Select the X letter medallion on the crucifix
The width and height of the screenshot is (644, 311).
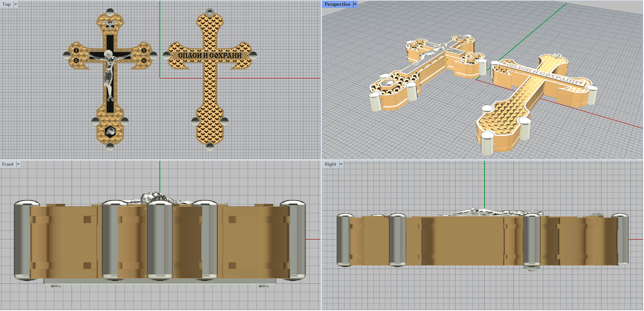(x=144, y=51)
